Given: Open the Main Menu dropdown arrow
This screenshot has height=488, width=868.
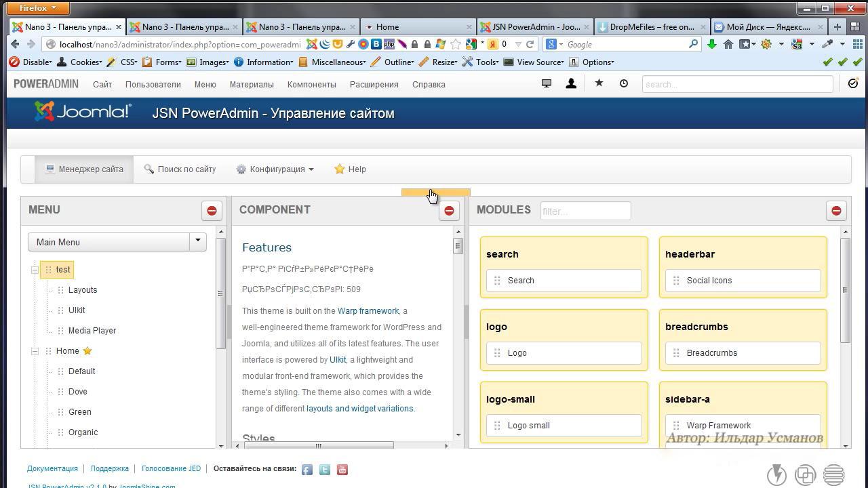Looking at the screenshot, I should click(x=198, y=242).
